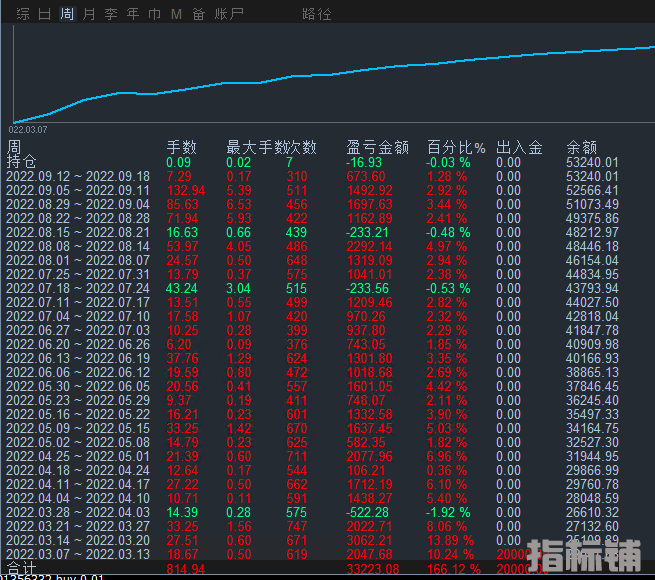The image size is (655, 580).
Task: Select week row 2022.03.28 ~ 2022.04.03
Action: pyautogui.click(x=78, y=512)
